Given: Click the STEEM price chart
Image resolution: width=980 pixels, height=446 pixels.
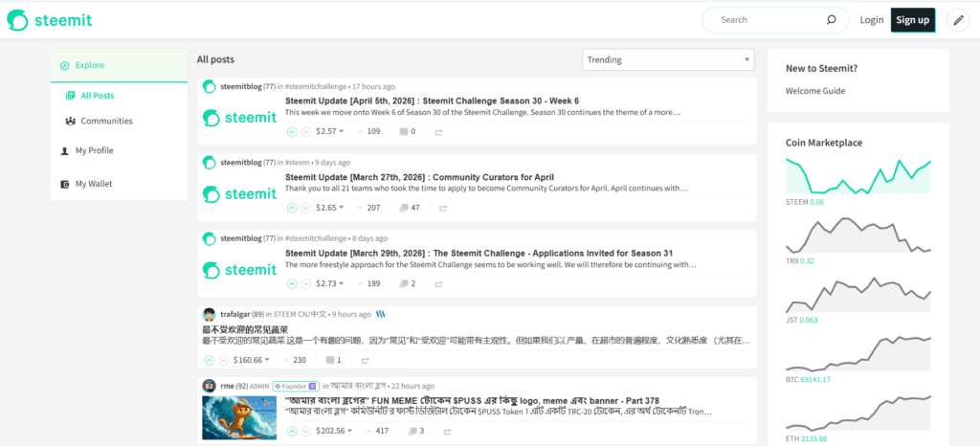Looking at the screenshot, I should tap(858, 175).
